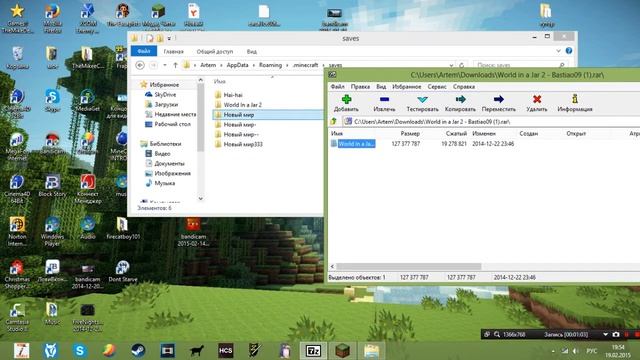Image resolution: width=640 pixels, height=360 pixels.
Task: Open the Сервис menu in 7-Zip
Action: pyautogui.click(x=437, y=87)
